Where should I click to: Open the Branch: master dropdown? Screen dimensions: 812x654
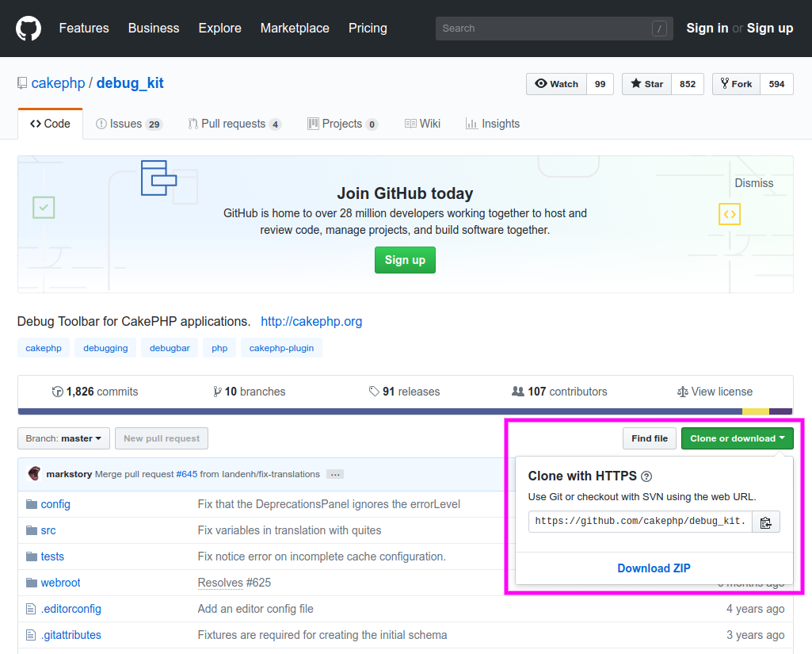(x=63, y=438)
